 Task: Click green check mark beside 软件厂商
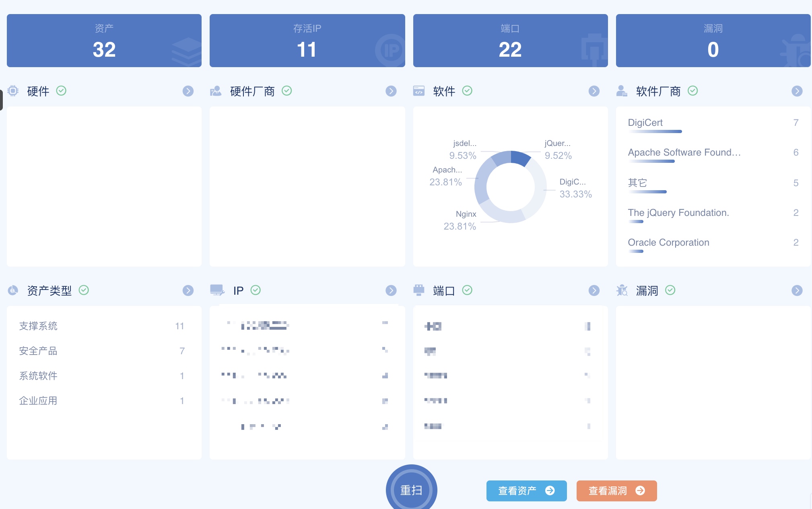coord(692,91)
